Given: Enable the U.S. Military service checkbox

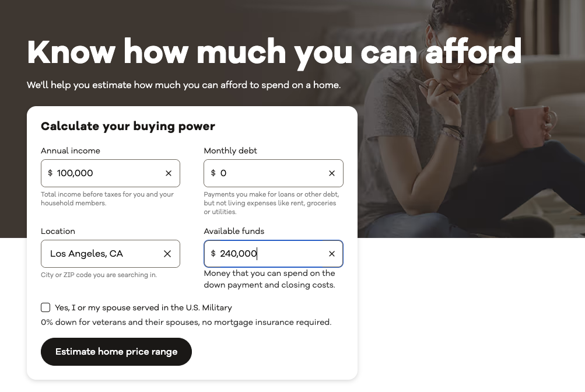Looking at the screenshot, I should pyautogui.click(x=45, y=307).
